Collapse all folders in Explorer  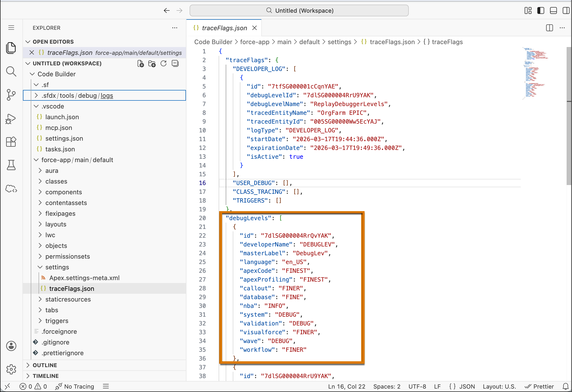pos(175,64)
